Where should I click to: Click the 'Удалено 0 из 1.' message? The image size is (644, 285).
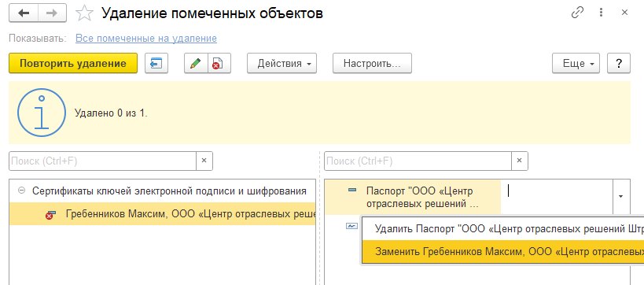(111, 113)
